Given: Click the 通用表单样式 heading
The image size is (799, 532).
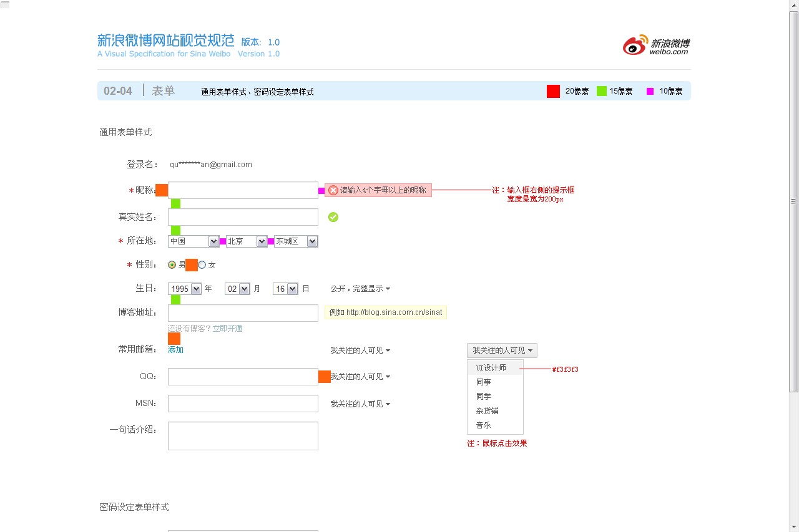Looking at the screenshot, I should tap(125, 132).
